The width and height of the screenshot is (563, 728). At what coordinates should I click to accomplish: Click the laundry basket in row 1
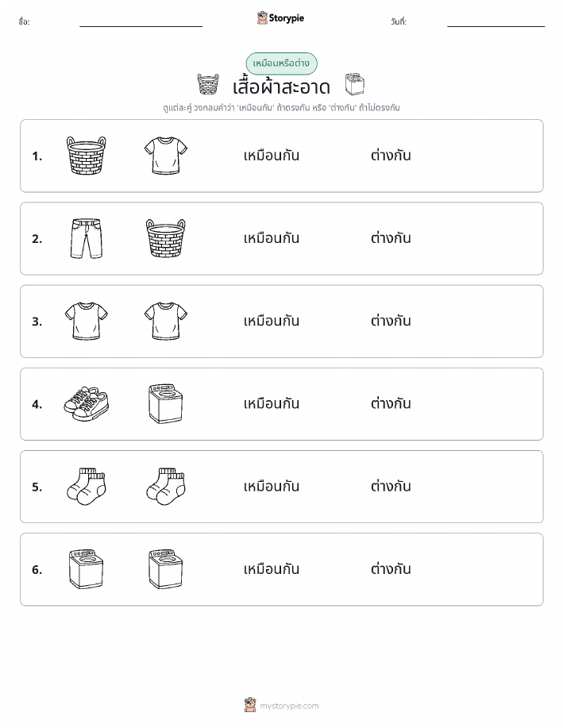(87, 156)
